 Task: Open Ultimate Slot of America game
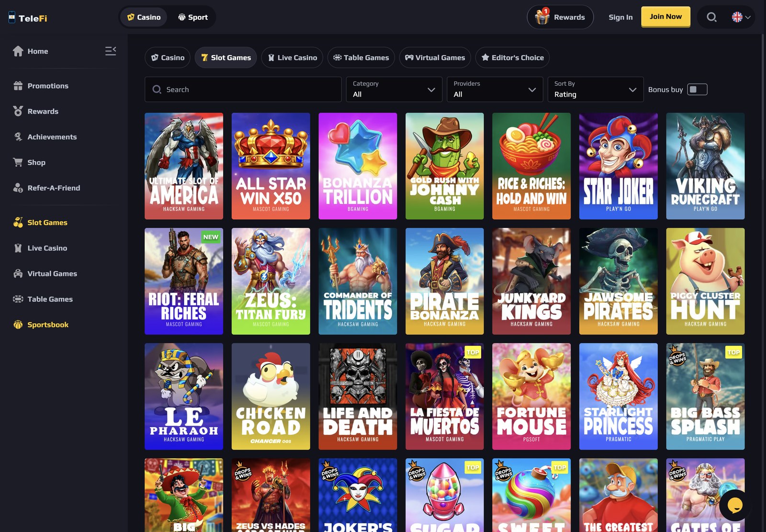tap(184, 166)
